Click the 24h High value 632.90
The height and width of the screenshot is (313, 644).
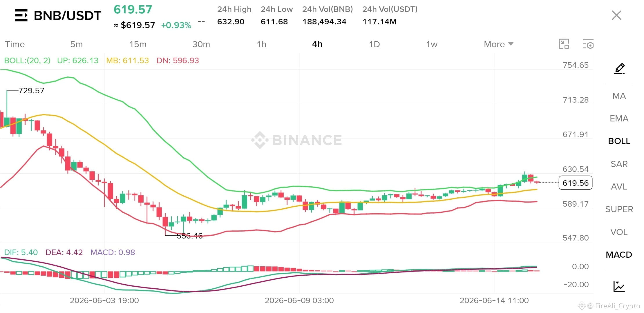(x=231, y=22)
